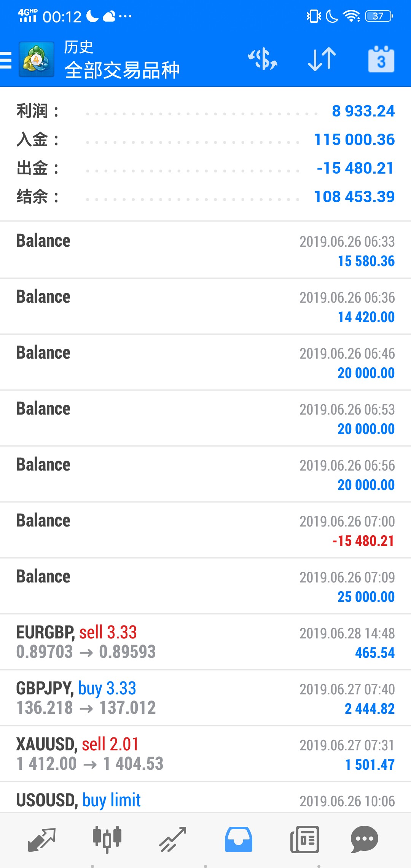Select the Balance entry of 15 580.36
The image size is (411, 868).
(x=205, y=250)
